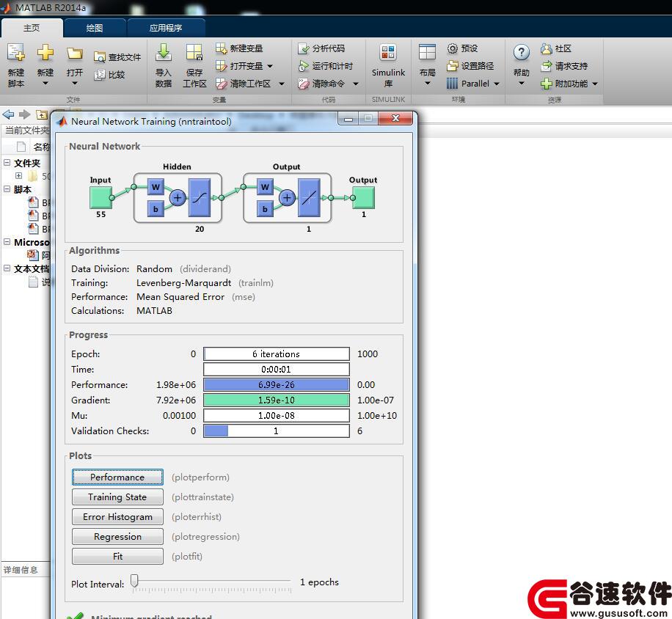Click the New Script icon

coord(16,52)
